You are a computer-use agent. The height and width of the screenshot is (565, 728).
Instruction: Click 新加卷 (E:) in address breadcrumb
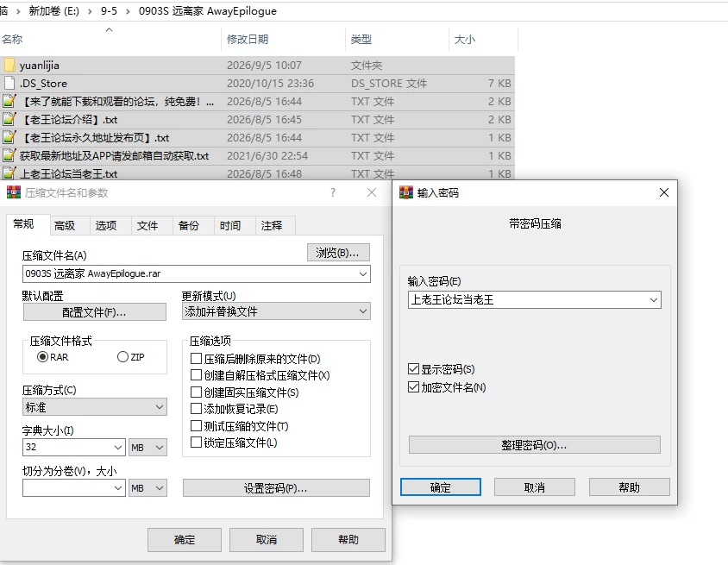pyautogui.click(x=53, y=11)
